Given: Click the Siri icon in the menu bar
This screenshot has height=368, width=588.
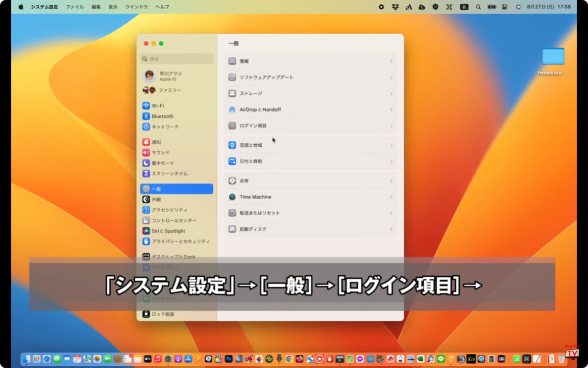Looking at the screenshot, I should tap(518, 7).
